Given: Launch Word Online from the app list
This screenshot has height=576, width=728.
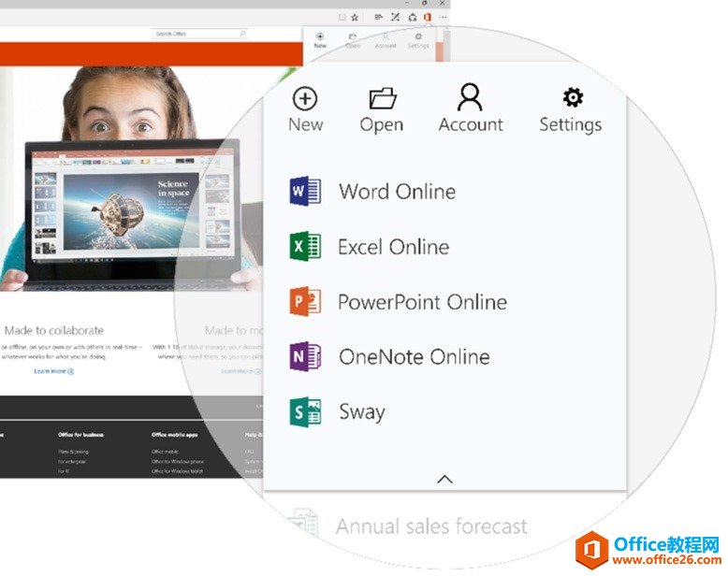Looking at the screenshot, I should coord(372,191).
